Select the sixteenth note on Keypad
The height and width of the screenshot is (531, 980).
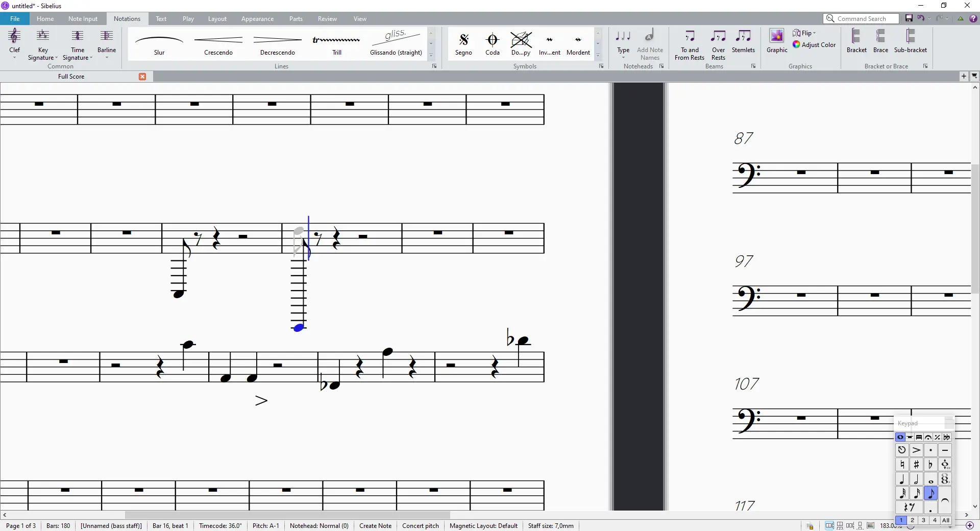pyautogui.click(x=916, y=493)
